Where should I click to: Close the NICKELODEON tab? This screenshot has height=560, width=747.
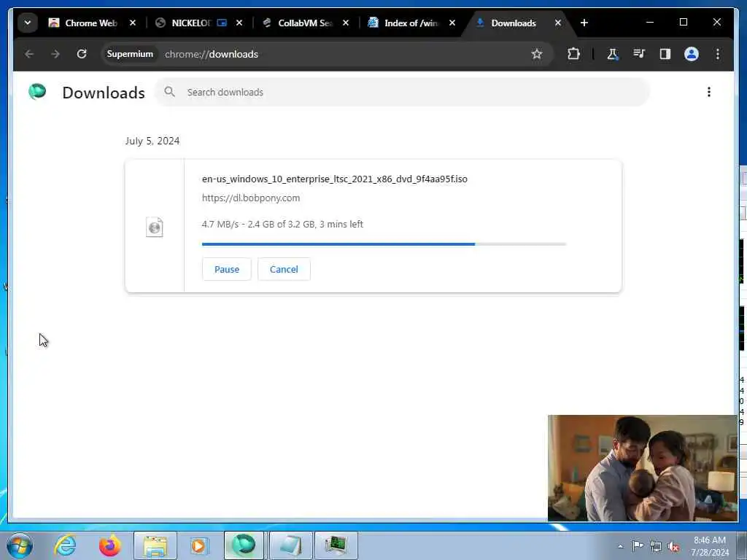click(239, 23)
